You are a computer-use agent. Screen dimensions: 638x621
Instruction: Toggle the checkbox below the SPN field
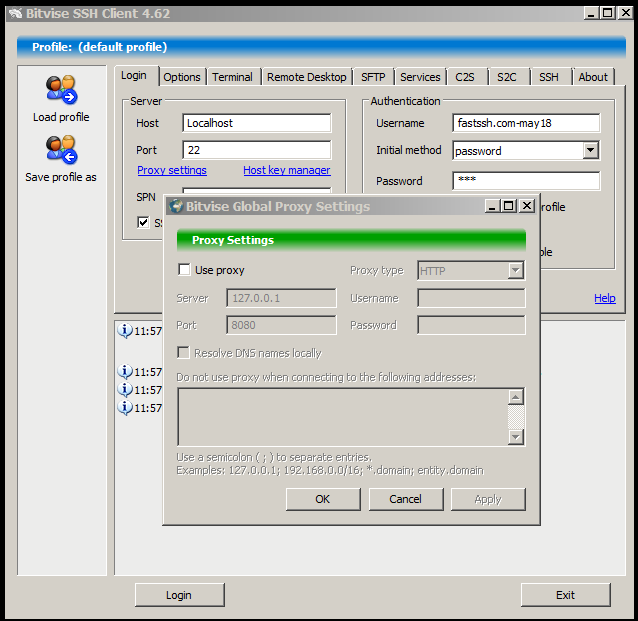coord(143,222)
